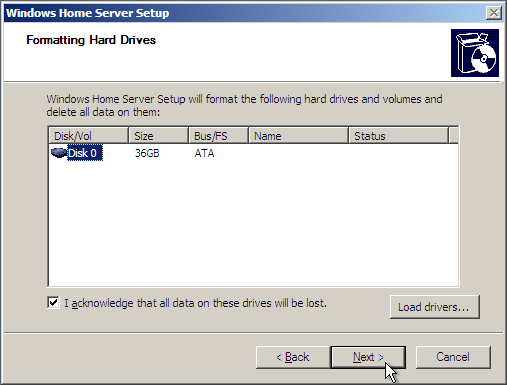Close the Windows Home Server Setup dialog
This screenshot has height=385, width=507.
coord(494,13)
